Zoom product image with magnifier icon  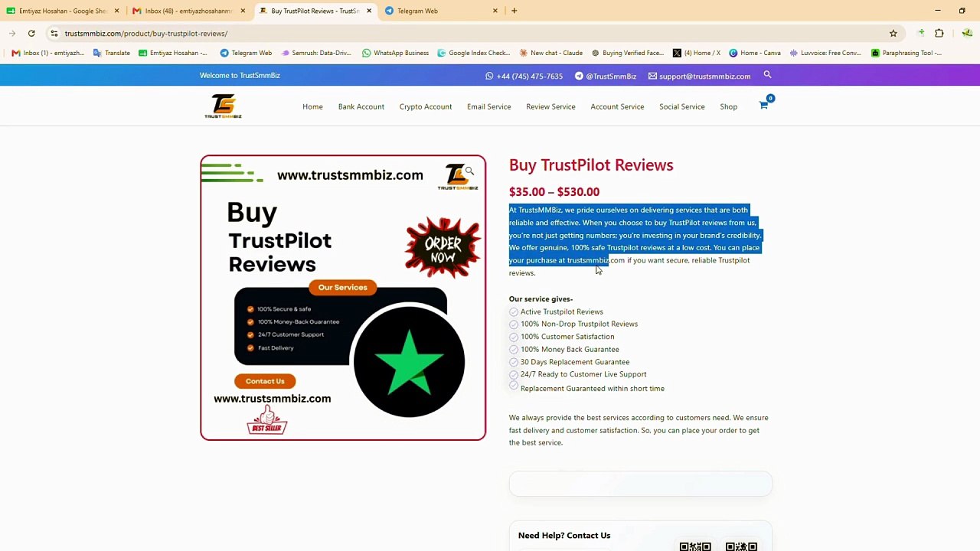(469, 171)
